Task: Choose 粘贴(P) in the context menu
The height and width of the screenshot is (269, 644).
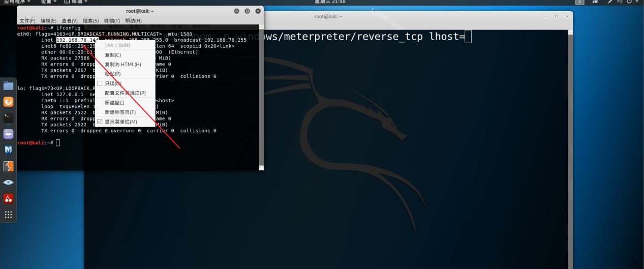Action: pyautogui.click(x=126, y=74)
